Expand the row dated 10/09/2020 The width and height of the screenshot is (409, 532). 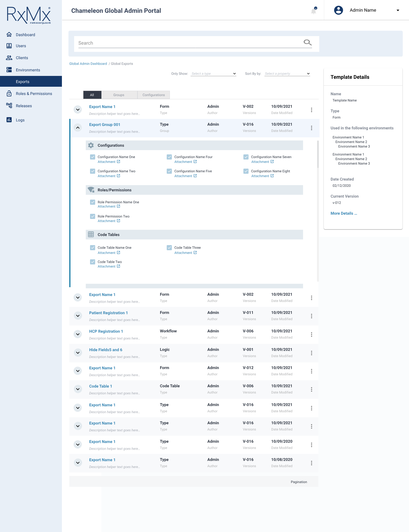[78, 444]
